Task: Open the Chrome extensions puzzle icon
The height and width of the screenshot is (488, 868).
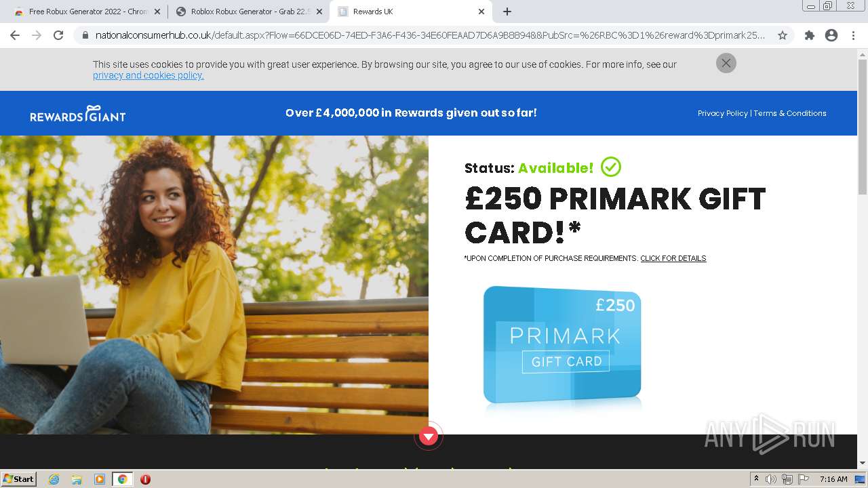Action: pos(810,35)
